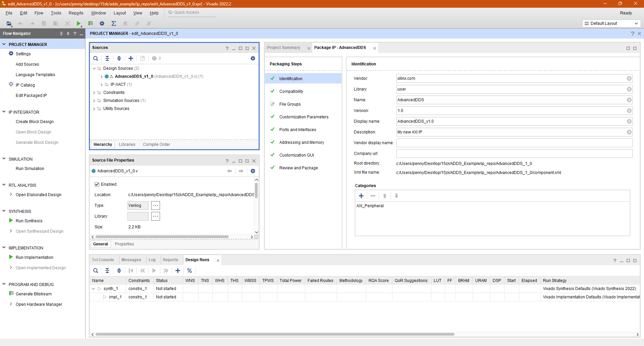Switch to the Tcl Console tab
Screen dimensions: 644x346
tap(103, 260)
